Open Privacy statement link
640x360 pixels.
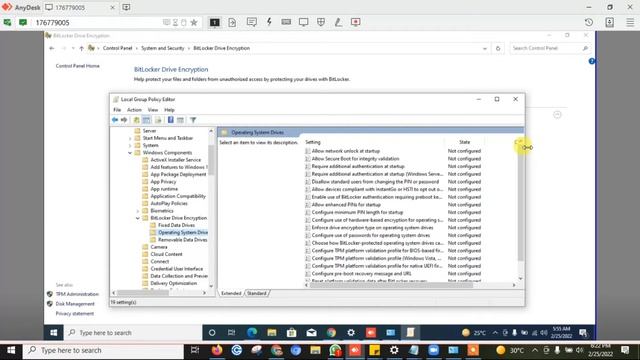[x=75, y=313]
